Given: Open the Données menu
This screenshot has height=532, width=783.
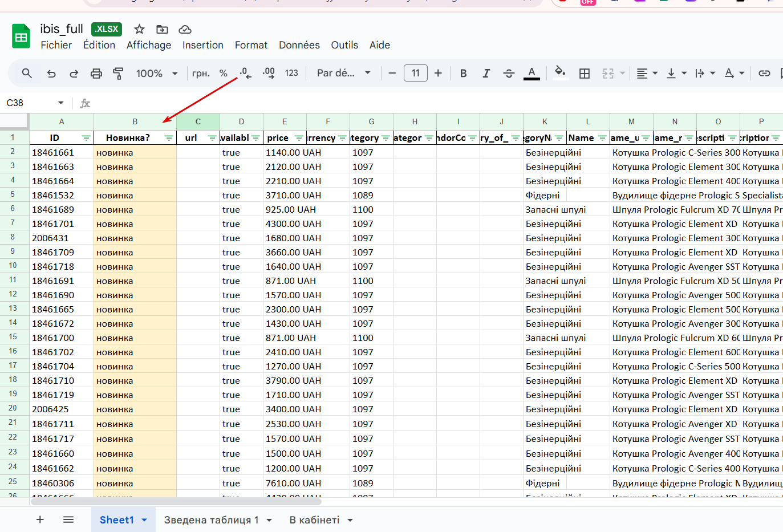Looking at the screenshot, I should click(299, 45).
